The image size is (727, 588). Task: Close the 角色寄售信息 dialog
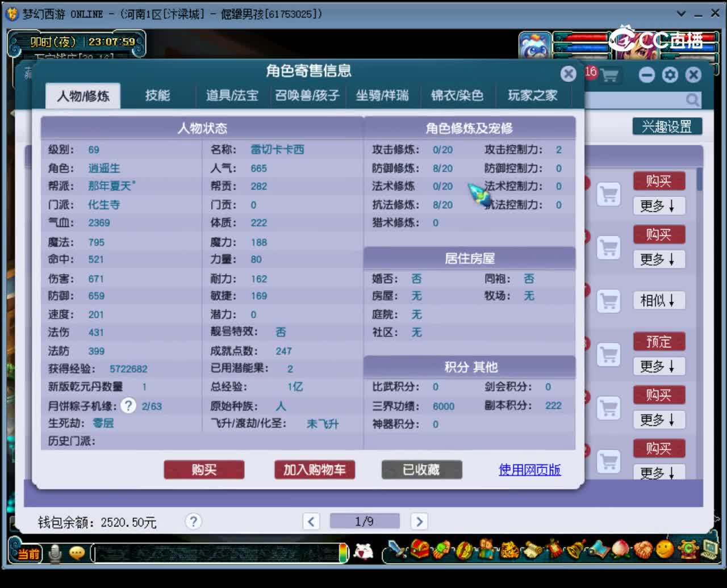pyautogui.click(x=568, y=74)
